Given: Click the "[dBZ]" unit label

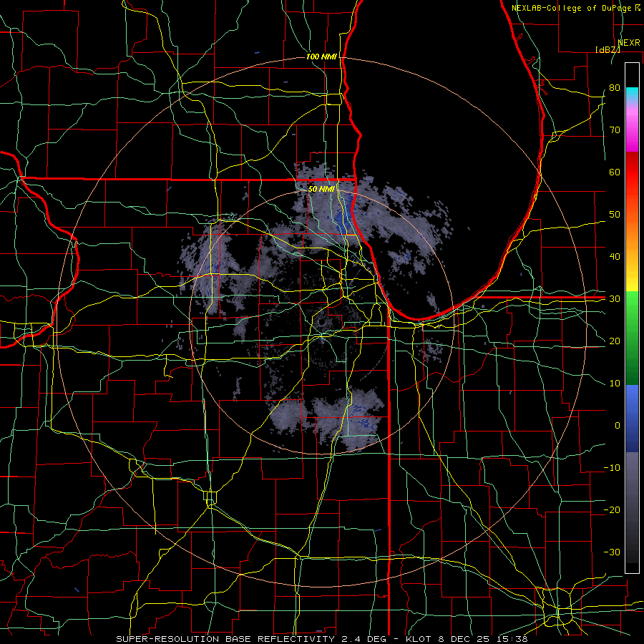Looking at the screenshot, I should tap(608, 49).
